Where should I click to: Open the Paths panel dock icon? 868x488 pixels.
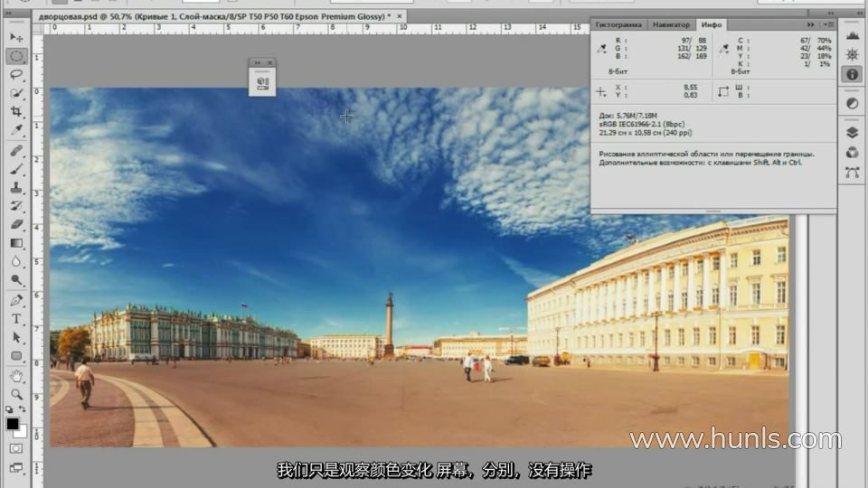click(x=852, y=173)
